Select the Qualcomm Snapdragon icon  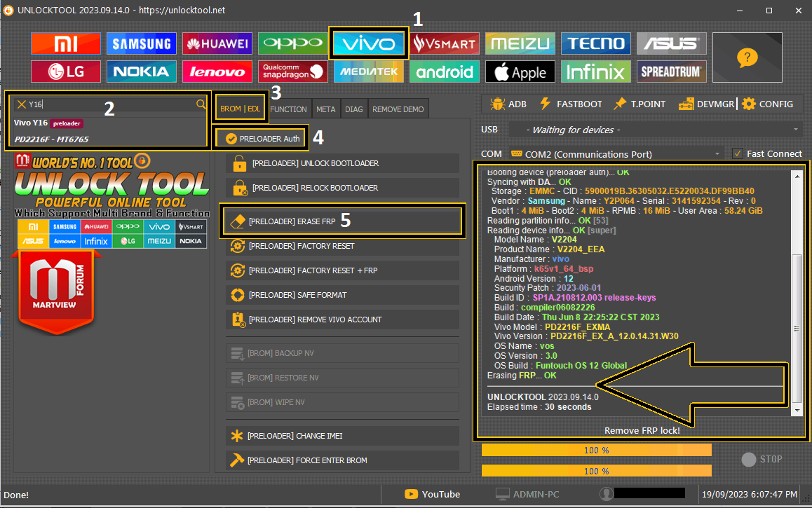292,71
